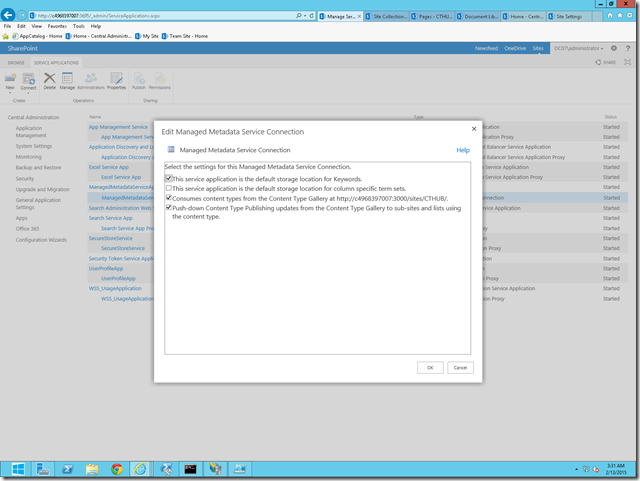Open the browser home icon

[x=610, y=16]
